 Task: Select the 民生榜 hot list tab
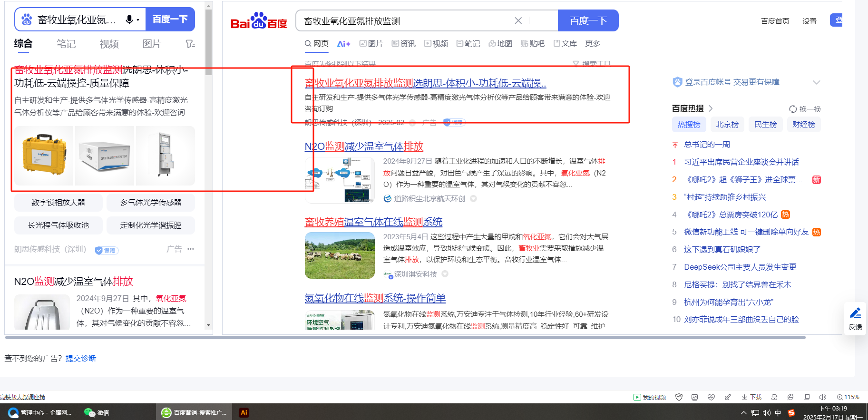(x=766, y=125)
